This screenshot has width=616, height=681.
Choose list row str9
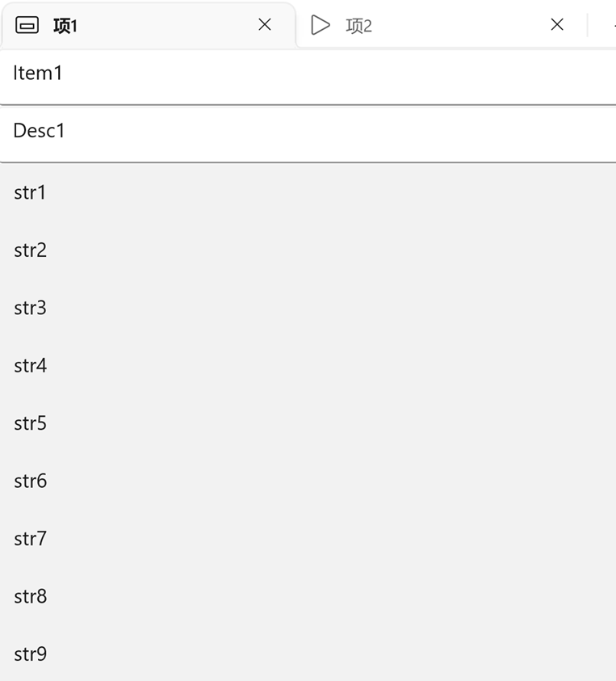coord(308,654)
